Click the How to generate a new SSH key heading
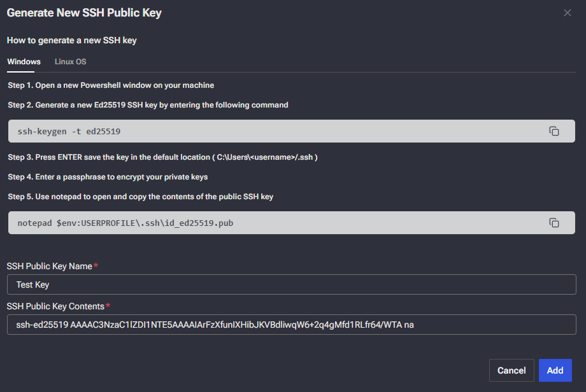This screenshot has width=586, height=392. [x=72, y=41]
